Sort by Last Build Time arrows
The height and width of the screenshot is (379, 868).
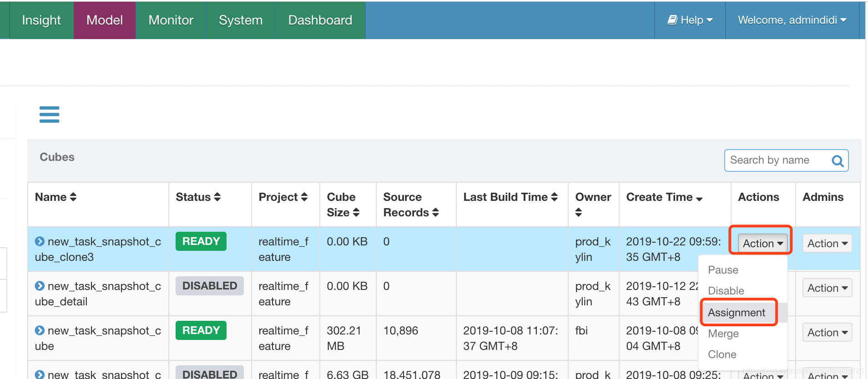pos(554,197)
